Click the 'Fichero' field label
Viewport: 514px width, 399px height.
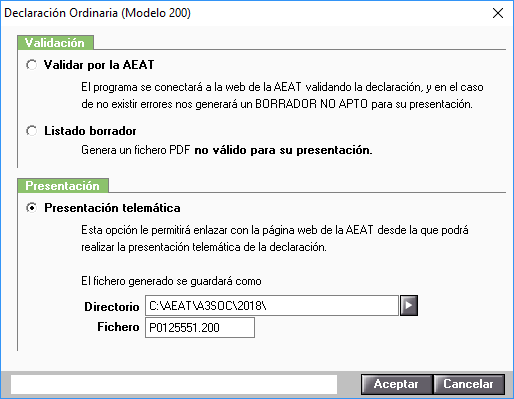(x=118, y=327)
